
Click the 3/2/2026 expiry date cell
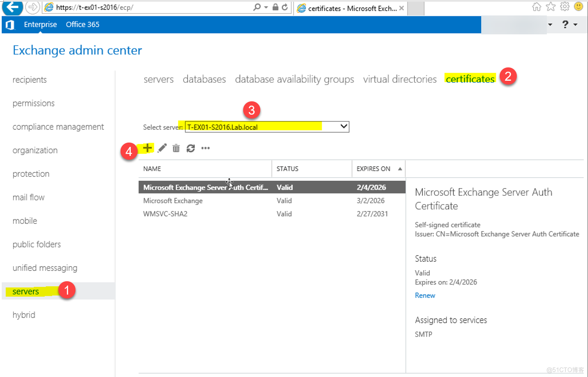[371, 201]
